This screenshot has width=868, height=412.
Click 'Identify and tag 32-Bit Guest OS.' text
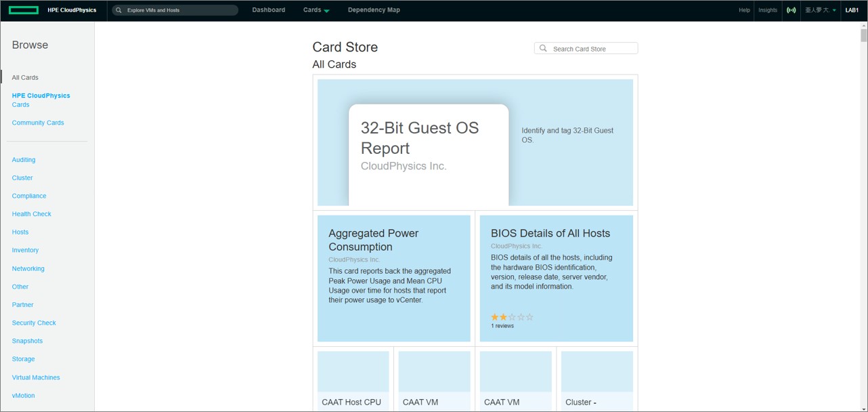[x=567, y=135]
